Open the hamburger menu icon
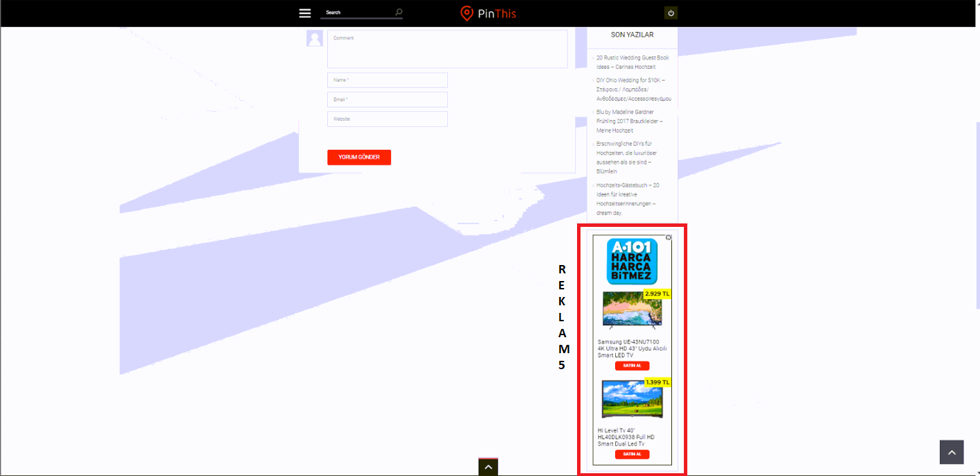 [x=304, y=13]
